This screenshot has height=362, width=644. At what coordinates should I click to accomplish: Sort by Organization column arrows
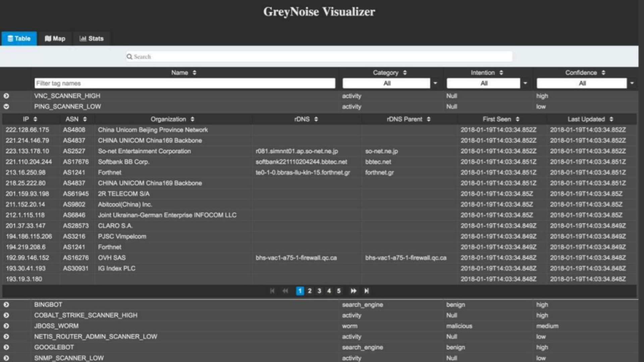point(192,119)
